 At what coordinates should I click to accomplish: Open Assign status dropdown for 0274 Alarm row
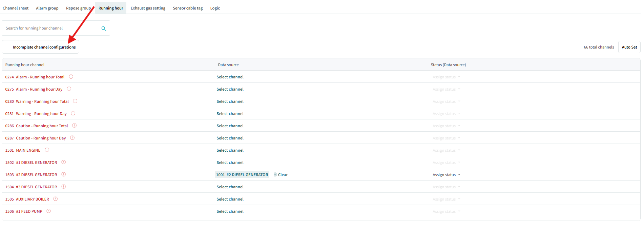point(446,77)
